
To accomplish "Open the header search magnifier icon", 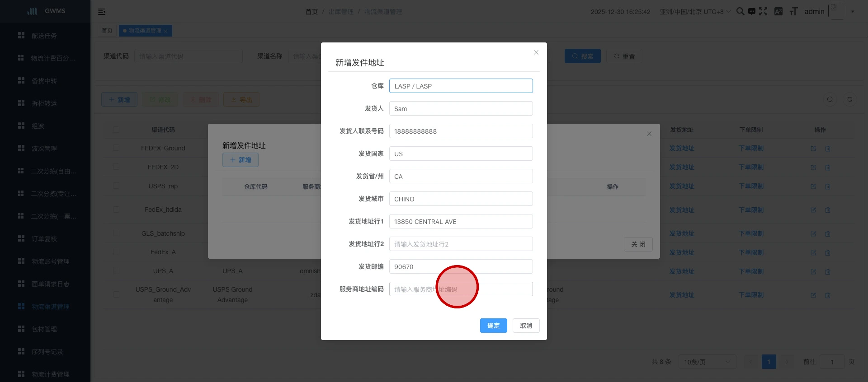I will pyautogui.click(x=740, y=11).
